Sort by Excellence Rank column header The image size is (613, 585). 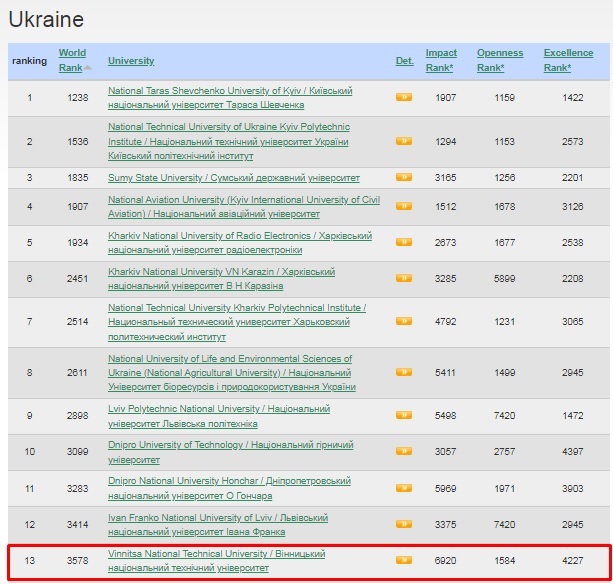(x=568, y=60)
